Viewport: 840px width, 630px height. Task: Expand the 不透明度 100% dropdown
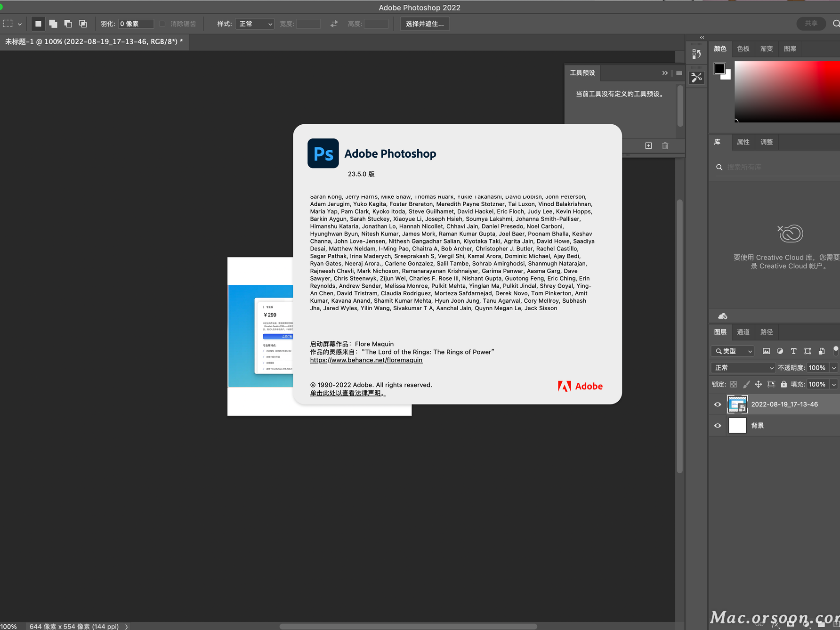[833, 368]
